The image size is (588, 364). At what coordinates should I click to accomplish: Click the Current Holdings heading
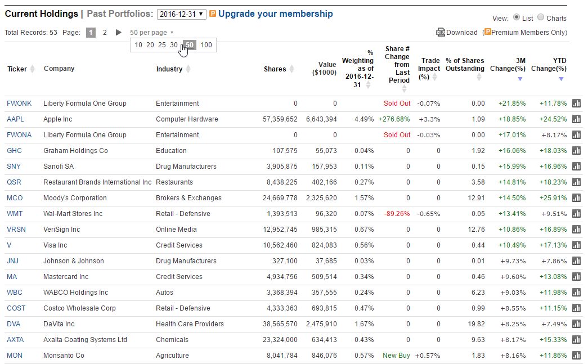(x=41, y=14)
